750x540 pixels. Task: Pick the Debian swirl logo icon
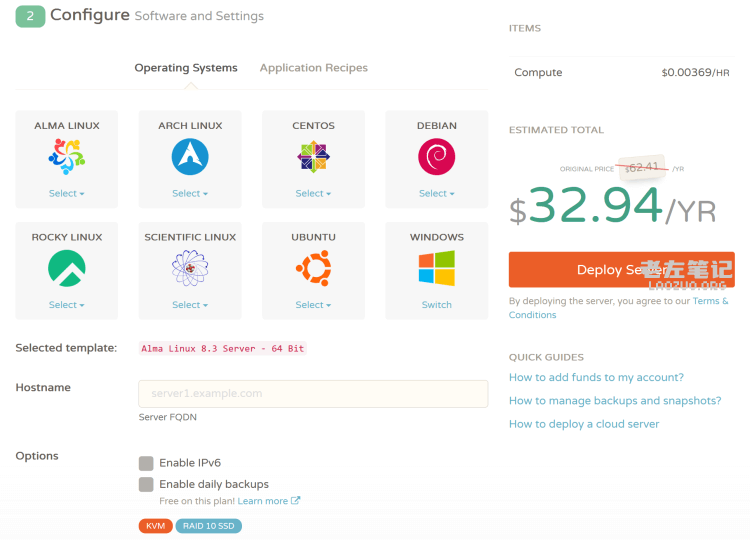point(436,157)
